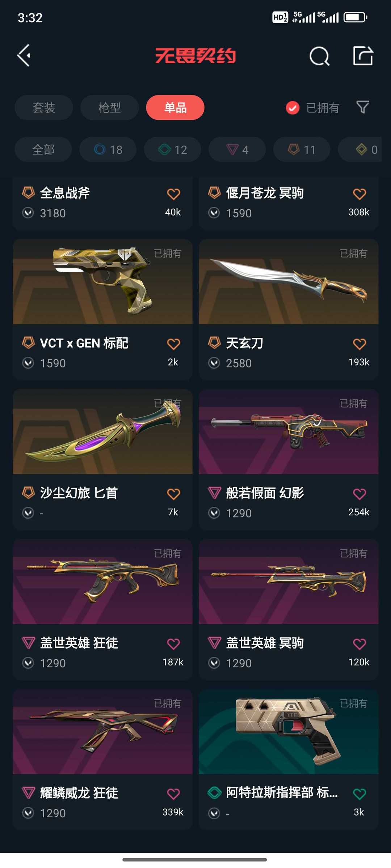Uncheck the 已拥有 owned checkbox
This screenshot has height=868, width=391.
[293, 107]
